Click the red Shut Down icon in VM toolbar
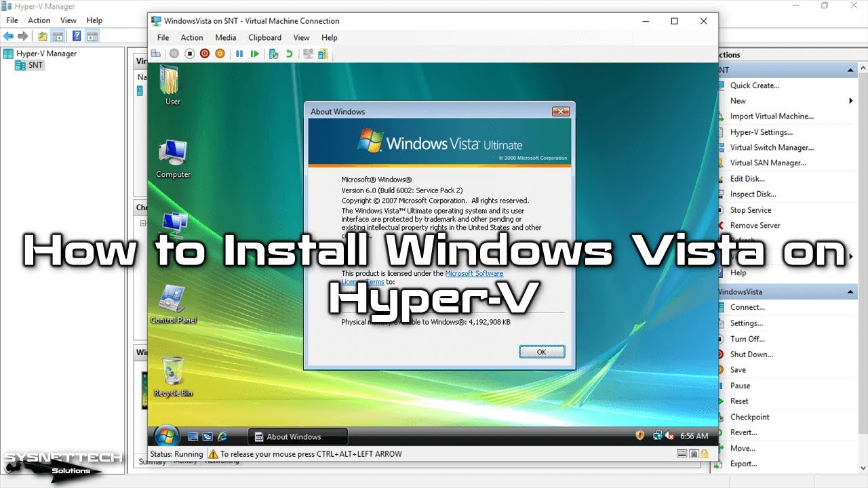Screen dimensions: 868x488 tap(205, 54)
